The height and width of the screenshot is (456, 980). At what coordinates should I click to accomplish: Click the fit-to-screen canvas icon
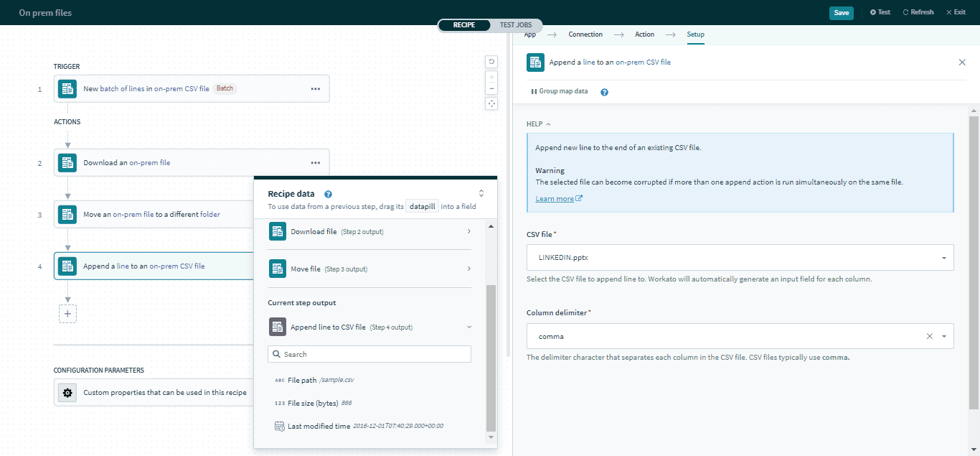coord(492,104)
